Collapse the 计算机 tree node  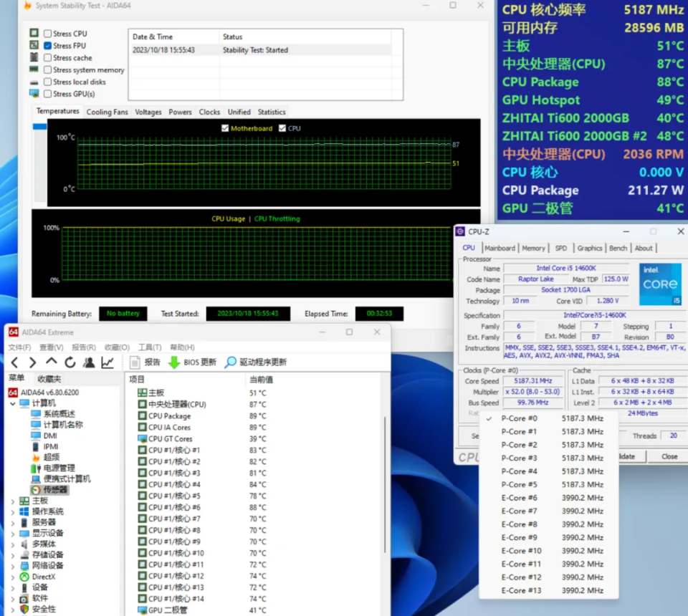pos(13,403)
